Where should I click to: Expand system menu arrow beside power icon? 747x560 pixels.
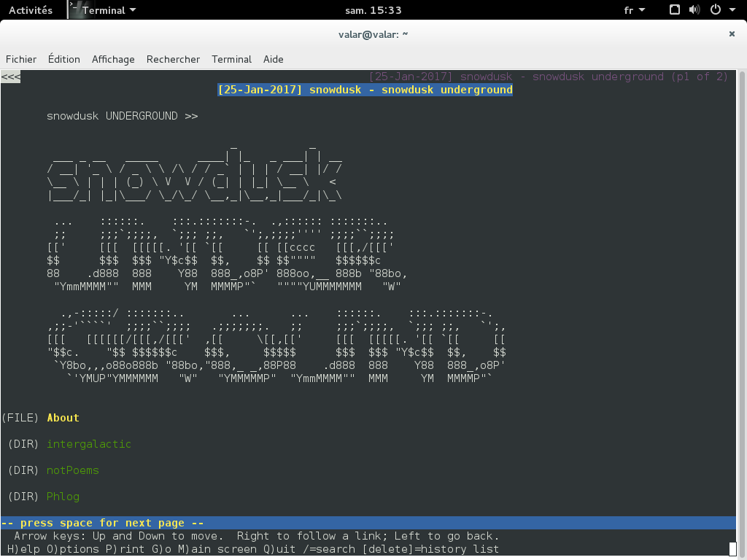[x=732, y=10]
